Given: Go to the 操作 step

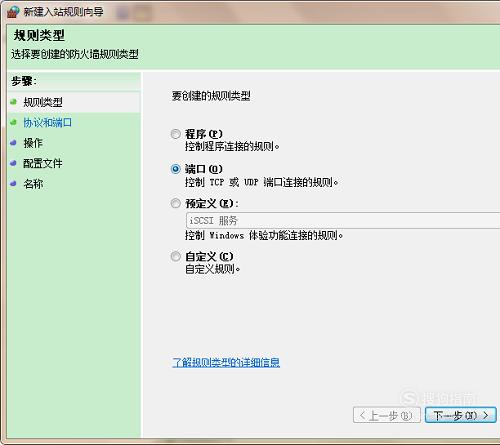Looking at the screenshot, I should 33,143.
